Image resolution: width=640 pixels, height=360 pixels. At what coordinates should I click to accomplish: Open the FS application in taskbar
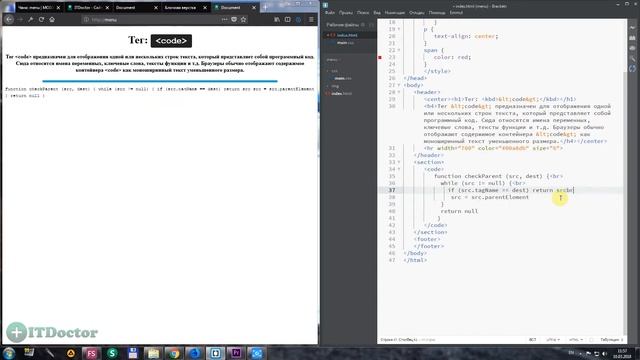point(91,353)
